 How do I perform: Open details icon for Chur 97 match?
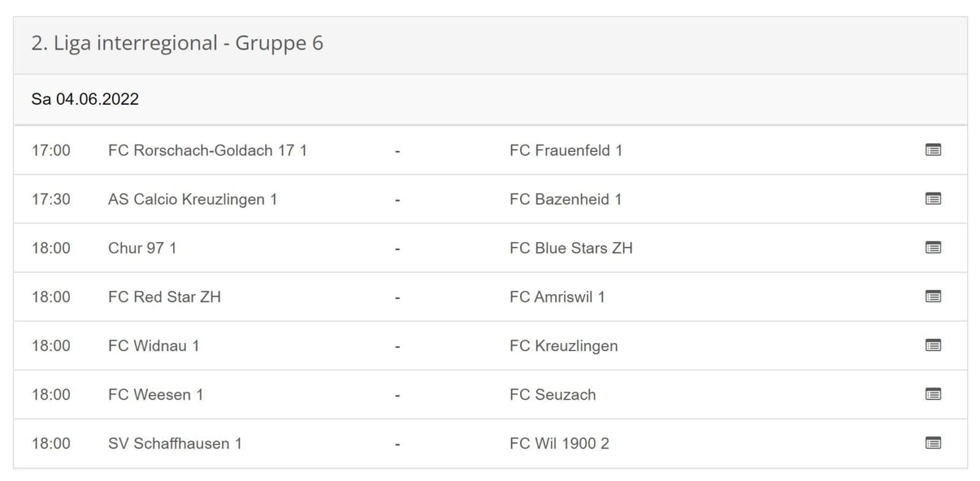[x=933, y=248]
